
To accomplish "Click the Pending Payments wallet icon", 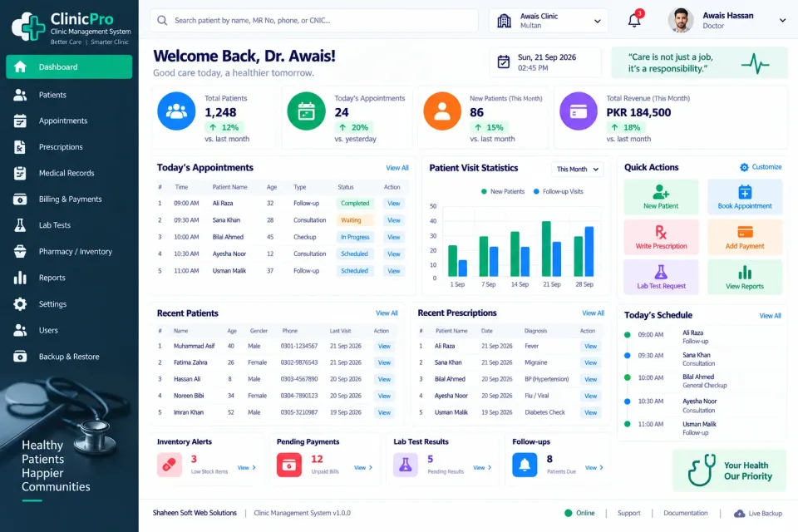I will pos(289,465).
